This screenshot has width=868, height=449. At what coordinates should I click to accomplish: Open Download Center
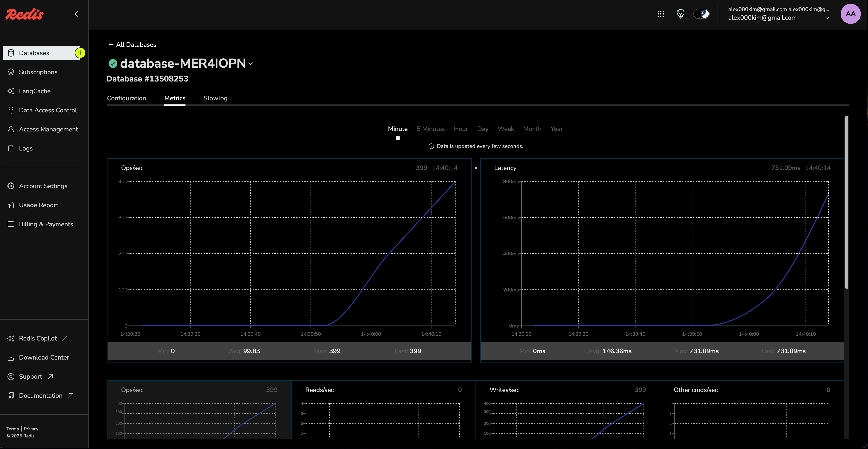coord(44,357)
